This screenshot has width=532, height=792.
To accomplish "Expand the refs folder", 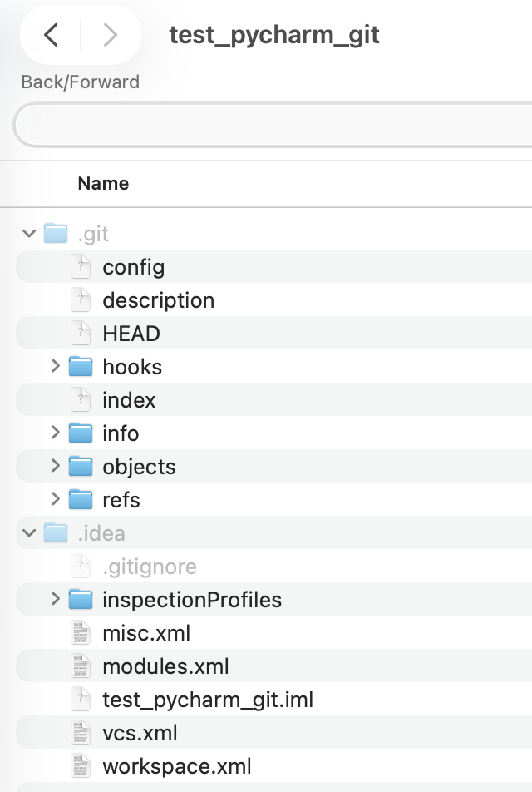I will pyautogui.click(x=55, y=500).
